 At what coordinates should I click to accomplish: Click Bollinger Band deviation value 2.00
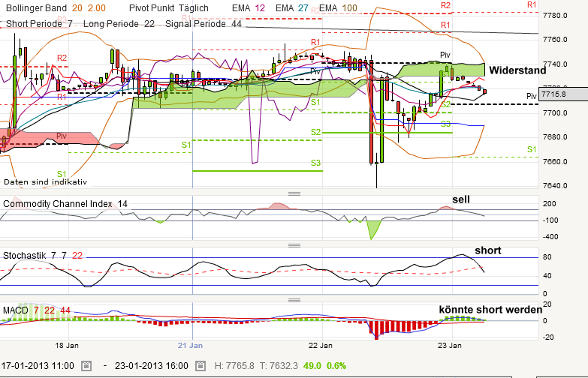click(97, 7)
